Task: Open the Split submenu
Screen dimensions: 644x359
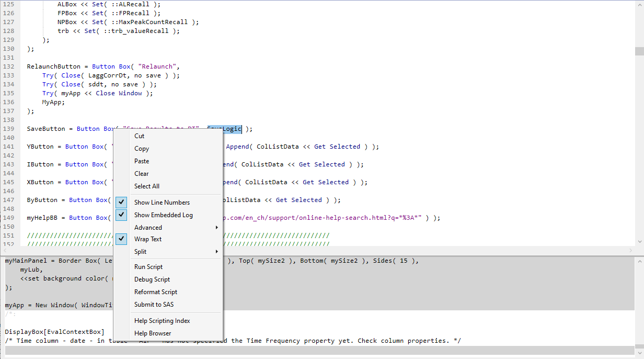Action: [x=141, y=251]
